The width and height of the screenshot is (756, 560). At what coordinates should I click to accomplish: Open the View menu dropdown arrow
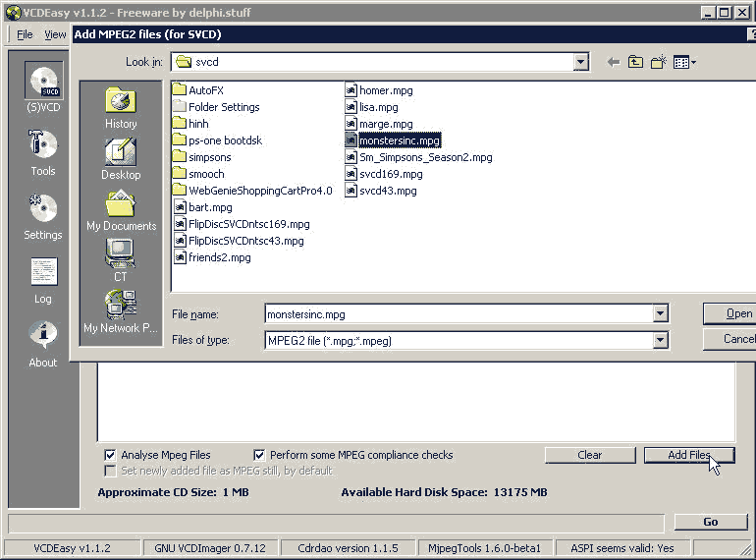click(693, 62)
